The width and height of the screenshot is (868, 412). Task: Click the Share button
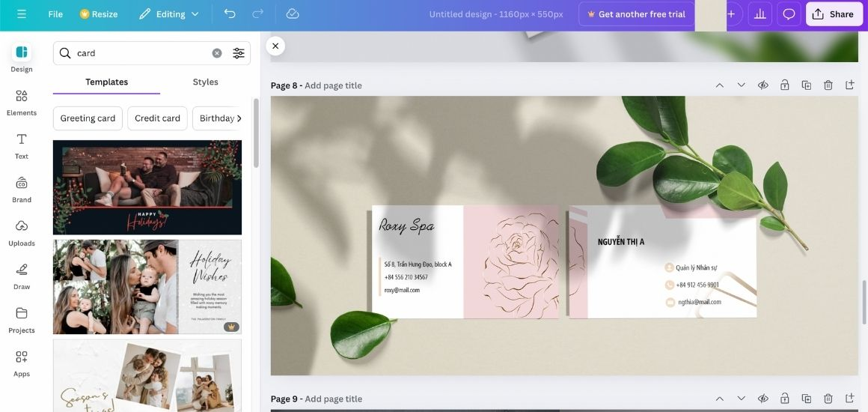(x=834, y=14)
